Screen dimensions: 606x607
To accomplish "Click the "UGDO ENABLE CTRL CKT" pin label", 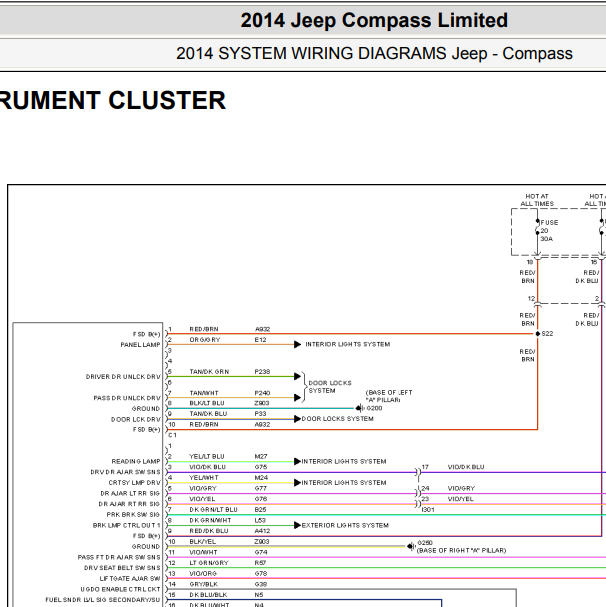I will pyautogui.click(x=120, y=589).
